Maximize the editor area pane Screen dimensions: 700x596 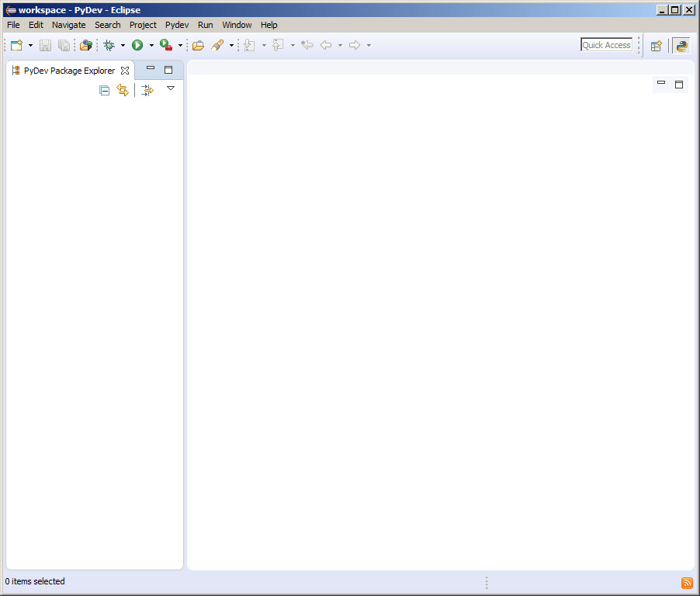(x=679, y=85)
